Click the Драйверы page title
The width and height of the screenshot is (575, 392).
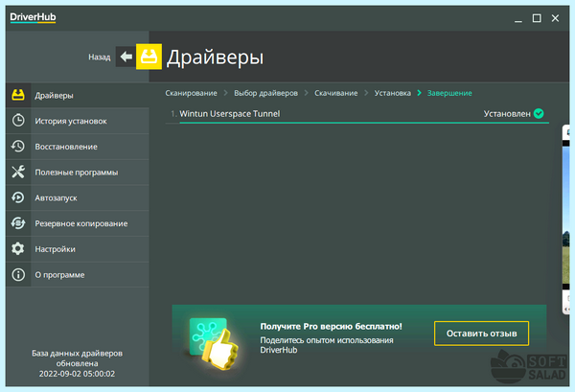(215, 58)
